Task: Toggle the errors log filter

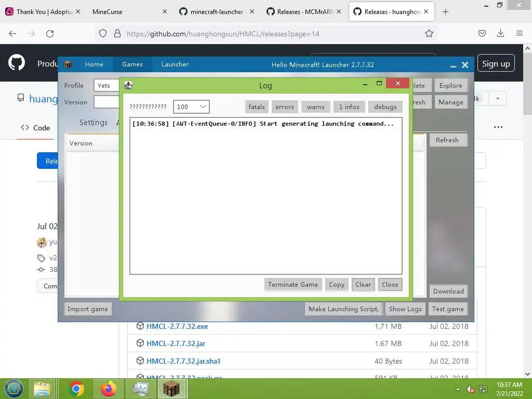Action: (x=285, y=107)
